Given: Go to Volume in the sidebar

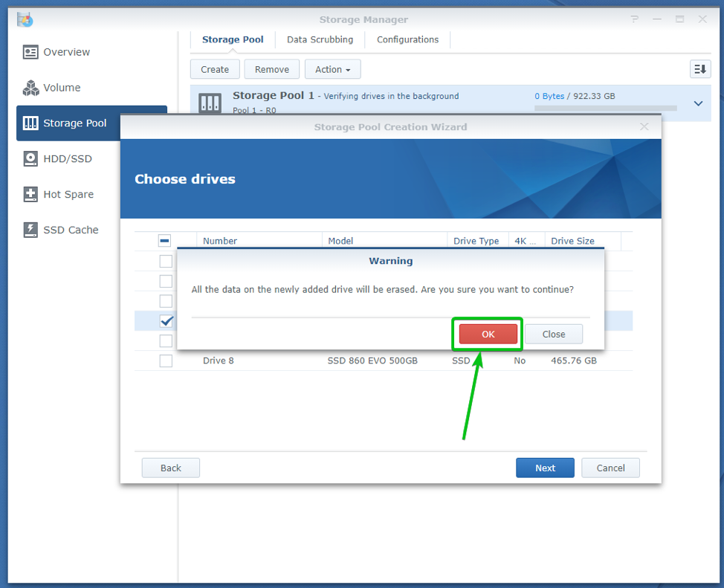Looking at the screenshot, I should (x=62, y=88).
